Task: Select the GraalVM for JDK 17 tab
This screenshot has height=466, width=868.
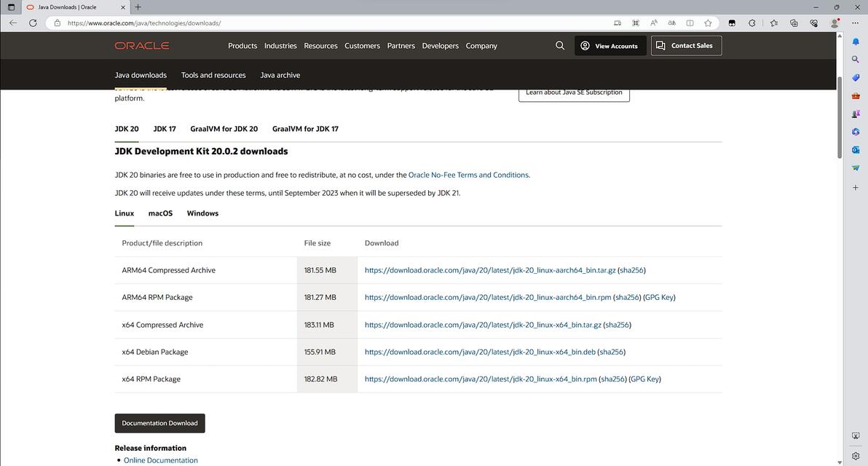Action: click(x=305, y=129)
